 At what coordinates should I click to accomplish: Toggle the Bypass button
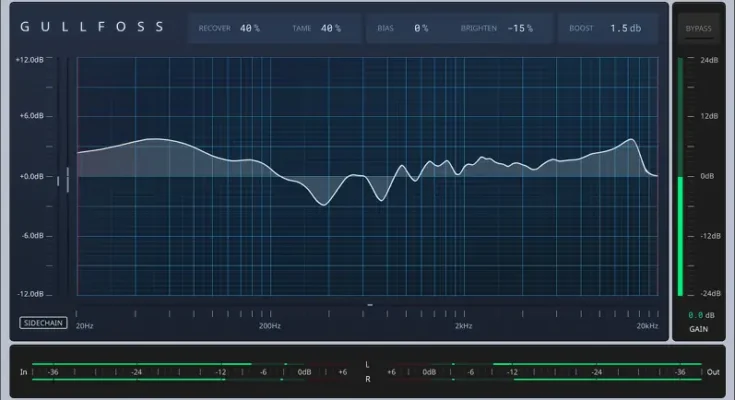coord(698,28)
